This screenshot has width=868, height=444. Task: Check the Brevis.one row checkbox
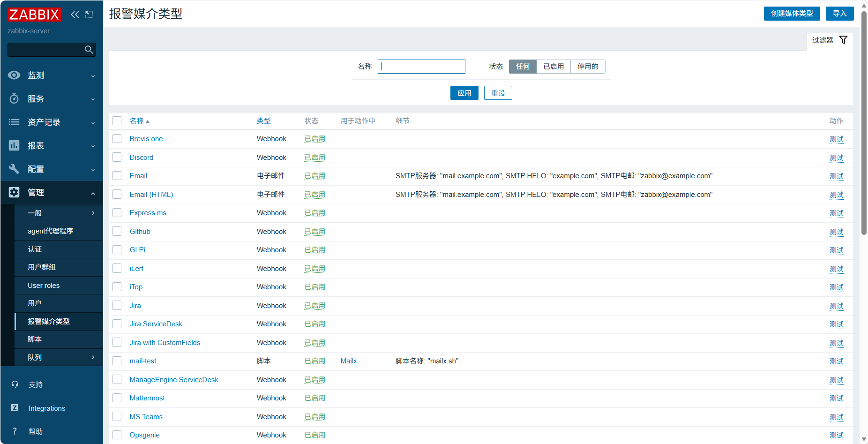[x=117, y=139]
